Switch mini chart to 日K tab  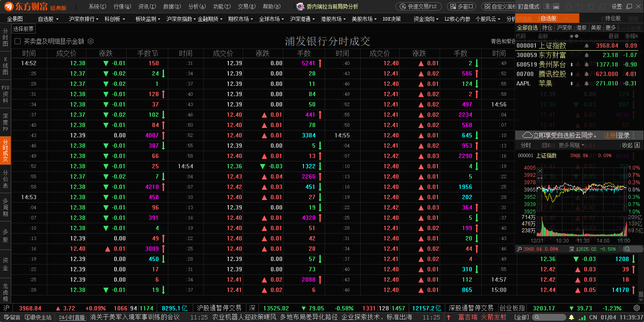(546, 146)
